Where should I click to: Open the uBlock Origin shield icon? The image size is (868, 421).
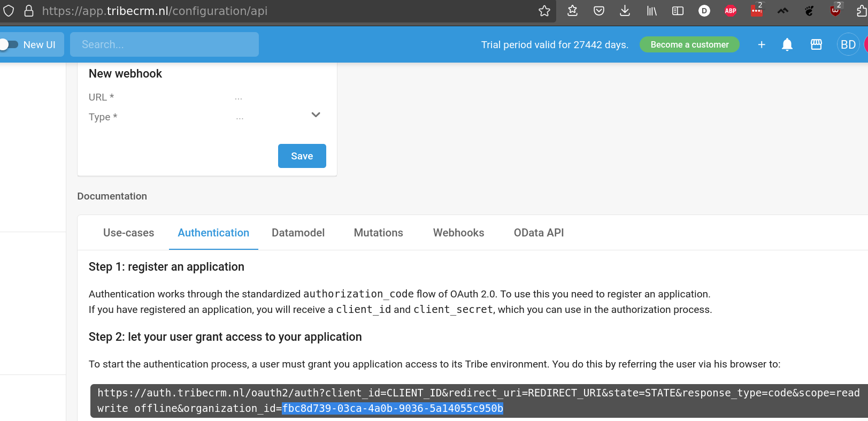[835, 11]
